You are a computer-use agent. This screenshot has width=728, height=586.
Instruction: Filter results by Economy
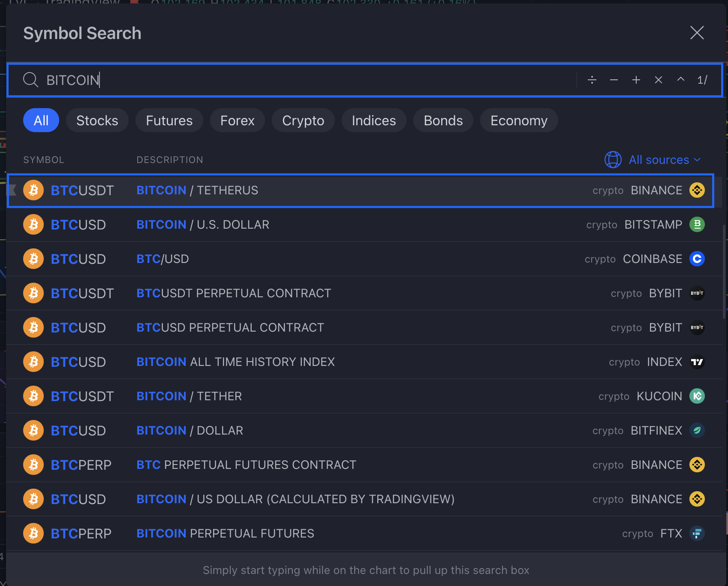[x=519, y=121]
